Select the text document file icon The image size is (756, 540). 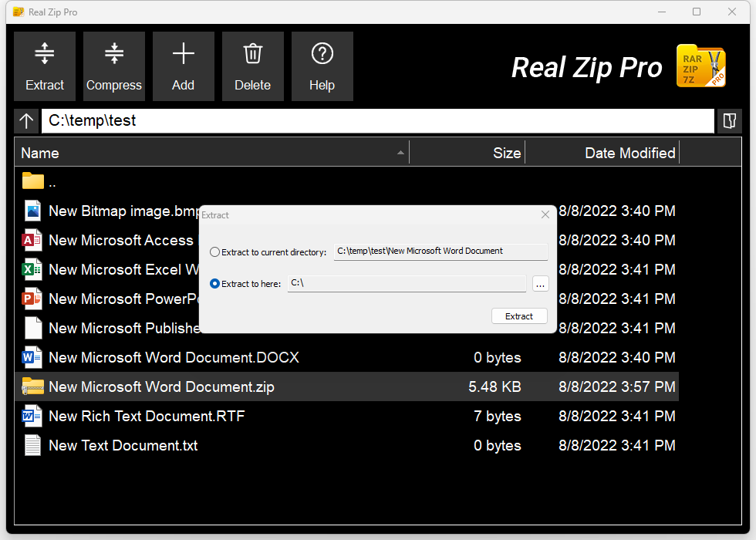tap(32, 446)
